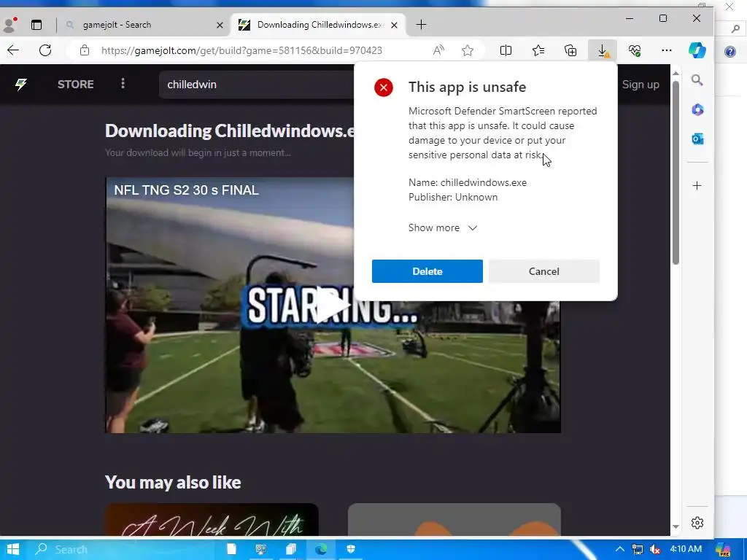Screen dimensions: 747x560
Task: Click the Delete button
Action: pos(427,271)
